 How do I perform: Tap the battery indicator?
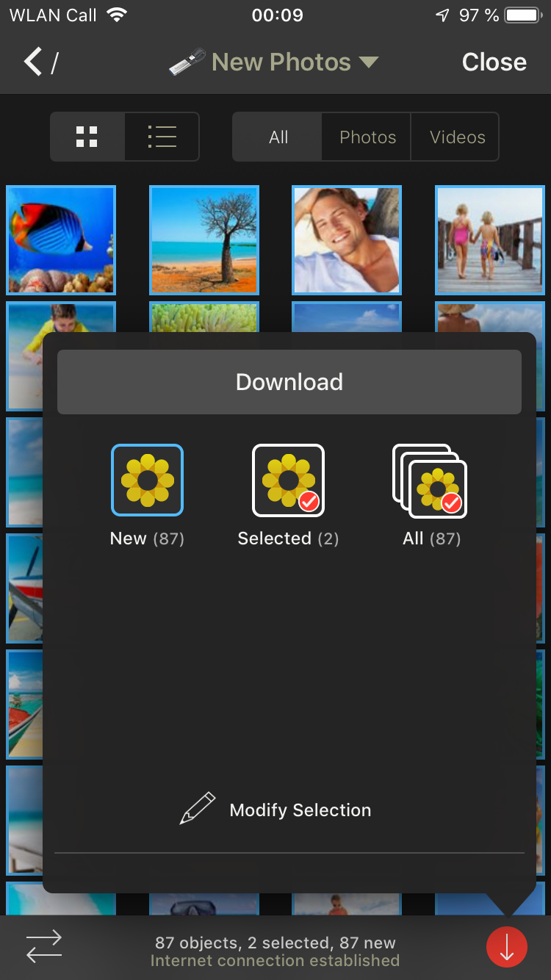[x=524, y=15]
